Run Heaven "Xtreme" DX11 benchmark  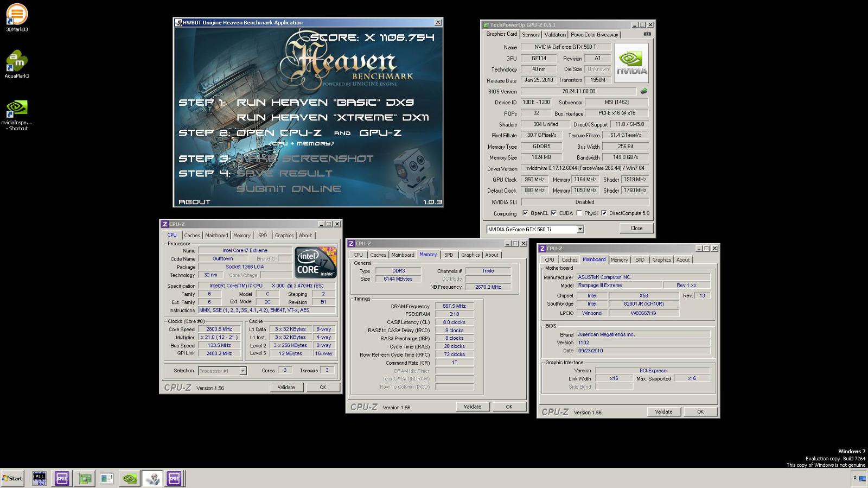(x=333, y=117)
